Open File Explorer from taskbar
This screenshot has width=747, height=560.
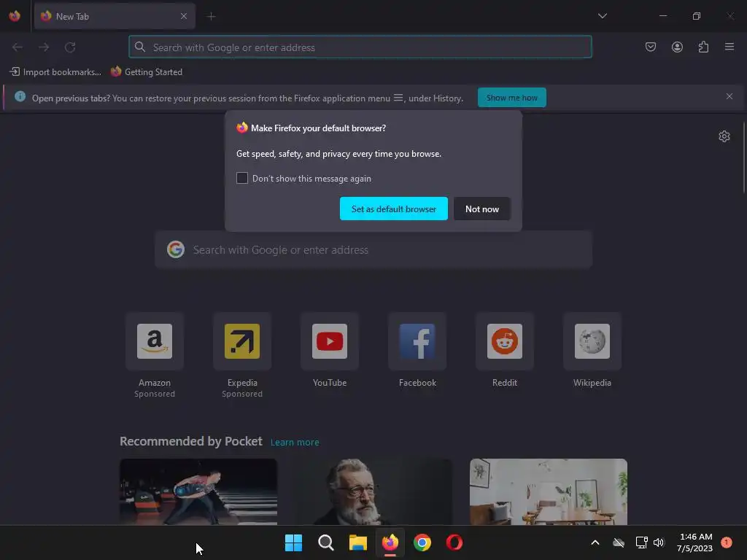(357, 542)
